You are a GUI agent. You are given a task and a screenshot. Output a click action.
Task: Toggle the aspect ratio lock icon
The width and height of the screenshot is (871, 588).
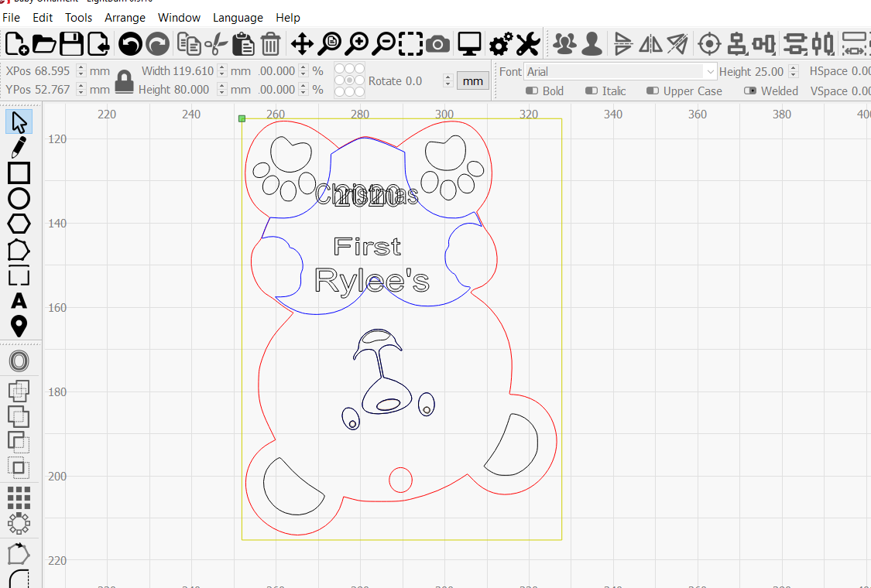(124, 81)
